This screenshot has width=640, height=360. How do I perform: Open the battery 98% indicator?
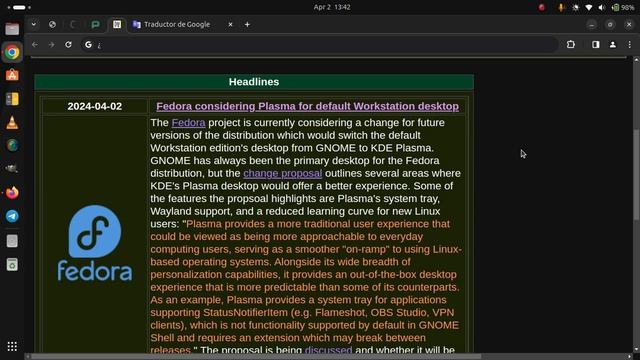pos(623,7)
